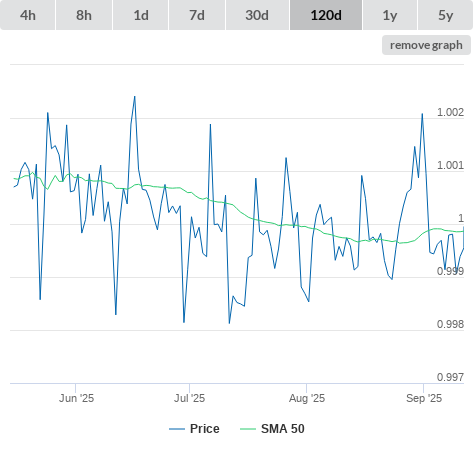Click the Aug '25 axis label
Viewport: 474px width, 455px height.
[x=307, y=398]
